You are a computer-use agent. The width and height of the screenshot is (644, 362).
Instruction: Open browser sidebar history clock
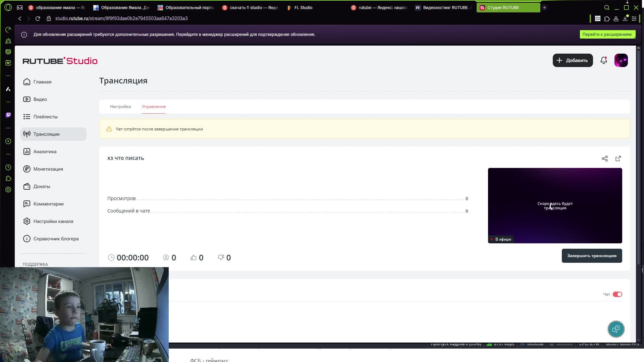point(8,167)
